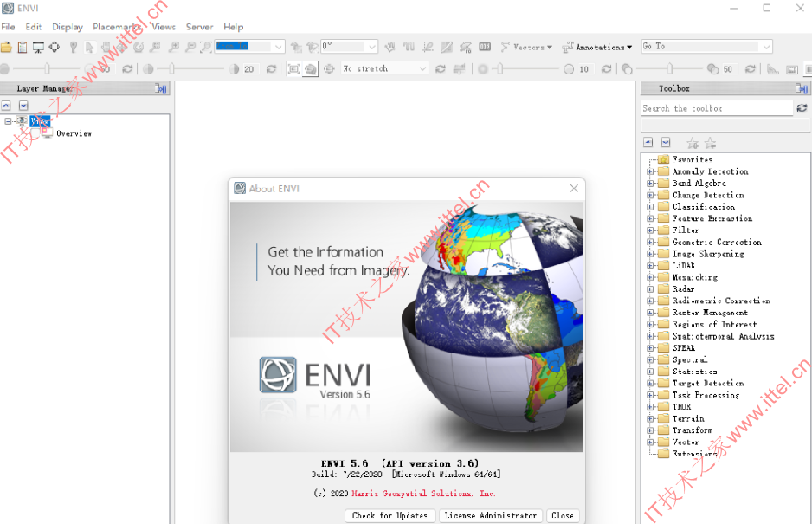Viewport: 812px width, 524px height.
Task: Expand the Radar toolbox folder
Action: point(650,289)
